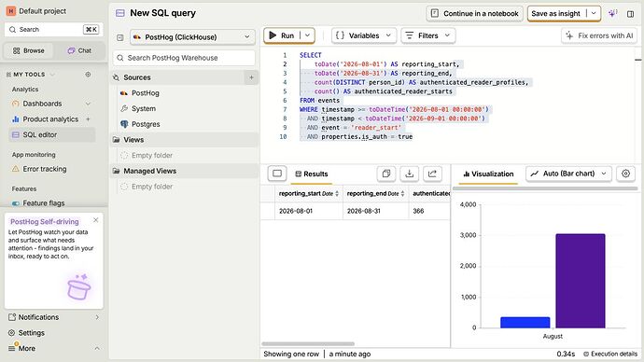Viewport: 644px width, 362px height.
Task: Click Save as insight
Action: tap(555, 14)
